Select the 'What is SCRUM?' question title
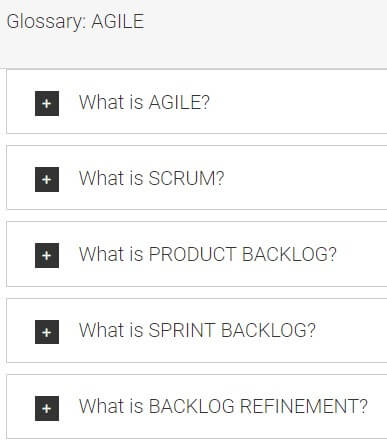Viewport: 387px width, 444px height. click(x=152, y=178)
